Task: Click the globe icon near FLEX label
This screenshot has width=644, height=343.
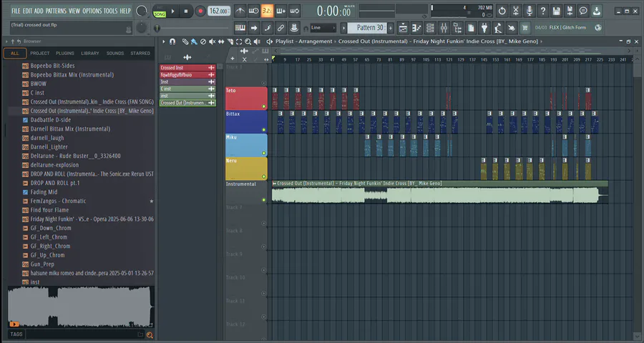Action: [x=598, y=27]
